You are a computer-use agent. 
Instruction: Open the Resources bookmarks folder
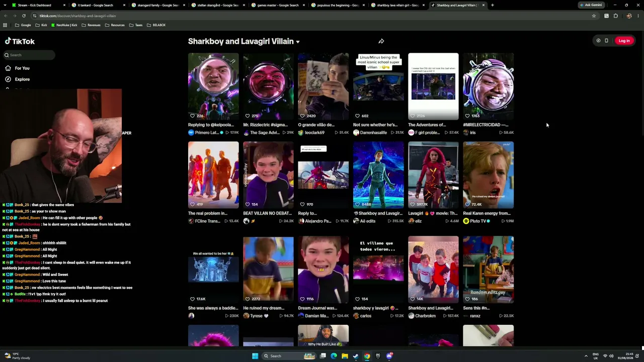[x=115, y=25]
